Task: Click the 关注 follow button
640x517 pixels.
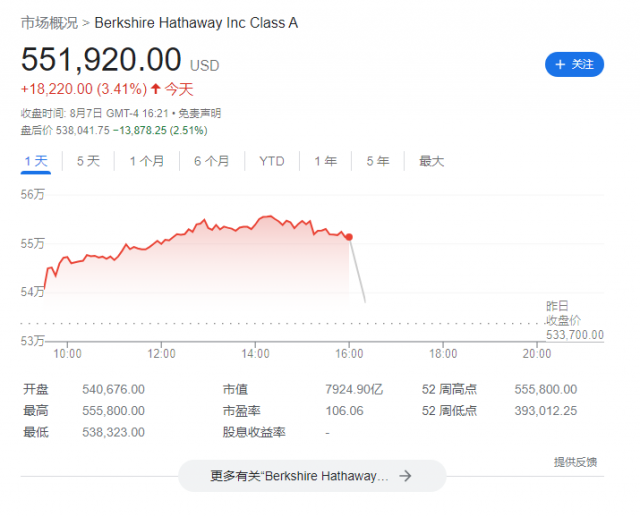Action: 574,64
